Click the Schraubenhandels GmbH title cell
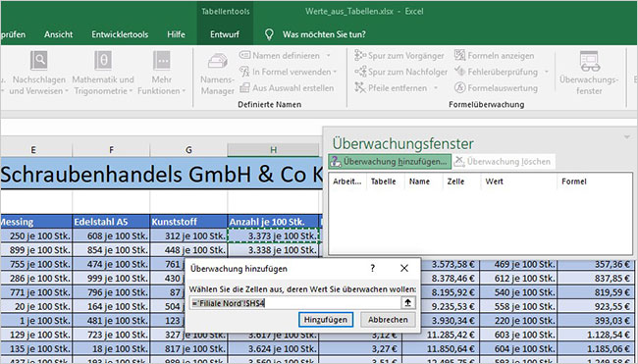 click(x=162, y=174)
